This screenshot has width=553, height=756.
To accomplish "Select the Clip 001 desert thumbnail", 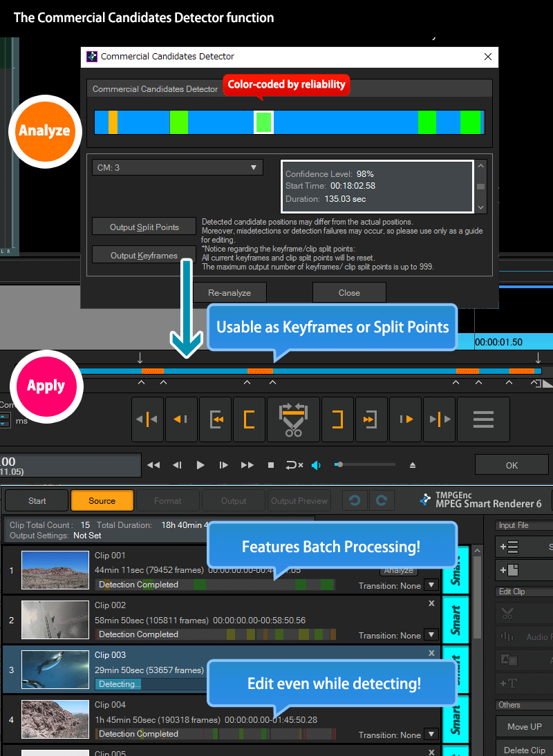I will click(55, 570).
